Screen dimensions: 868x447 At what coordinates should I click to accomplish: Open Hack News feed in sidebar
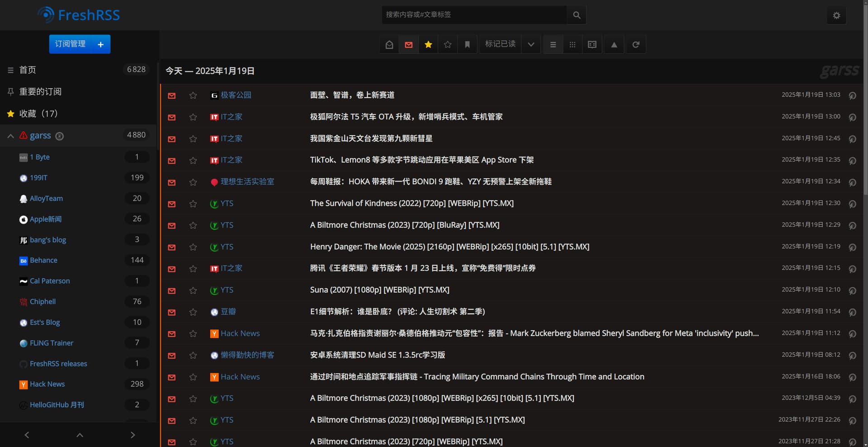[x=47, y=384]
